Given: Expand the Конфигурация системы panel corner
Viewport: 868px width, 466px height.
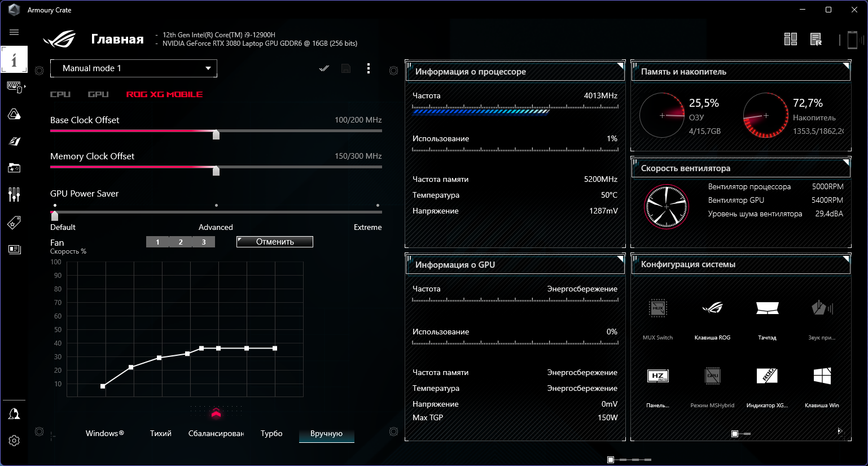Looking at the screenshot, I should pos(845,259).
